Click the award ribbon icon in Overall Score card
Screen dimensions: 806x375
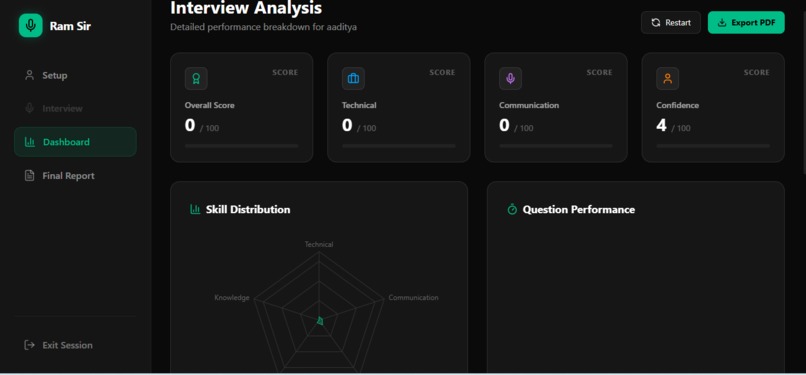point(196,79)
